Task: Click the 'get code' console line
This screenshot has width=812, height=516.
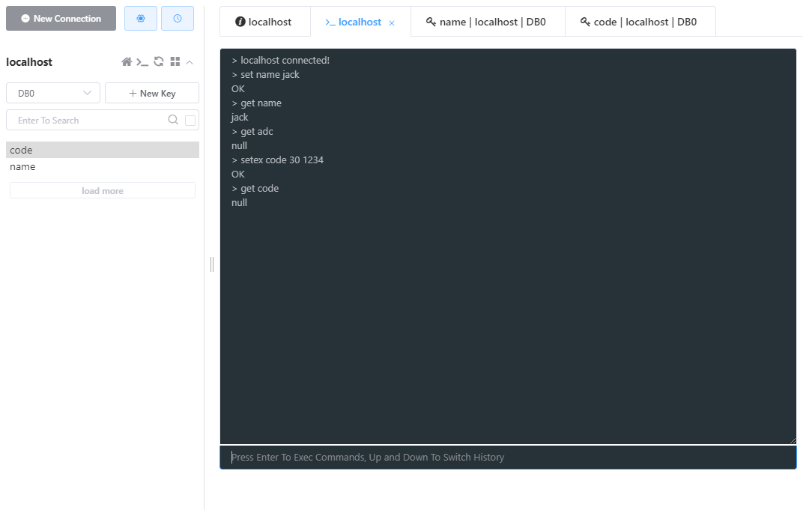Action: coord(255,189)
